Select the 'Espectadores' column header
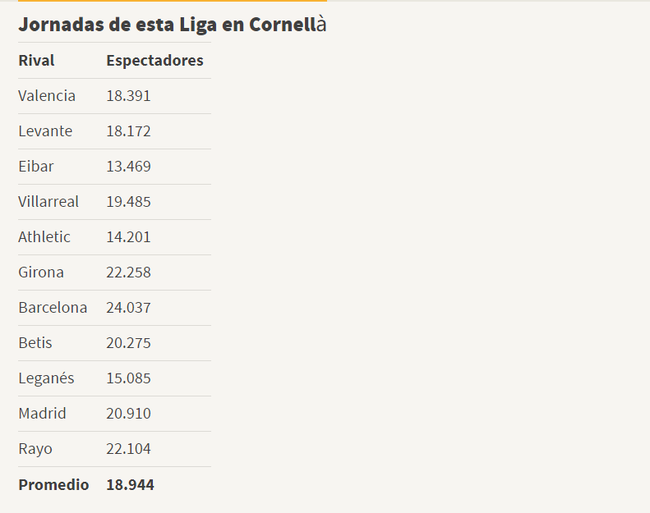Screen dimensions: 650x513 [155, 60]
